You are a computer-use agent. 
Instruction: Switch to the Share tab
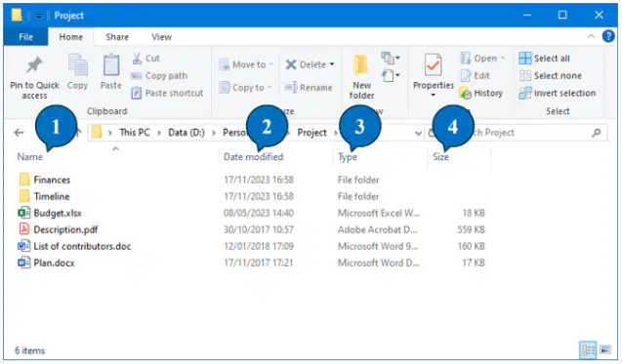coord(117,37)
